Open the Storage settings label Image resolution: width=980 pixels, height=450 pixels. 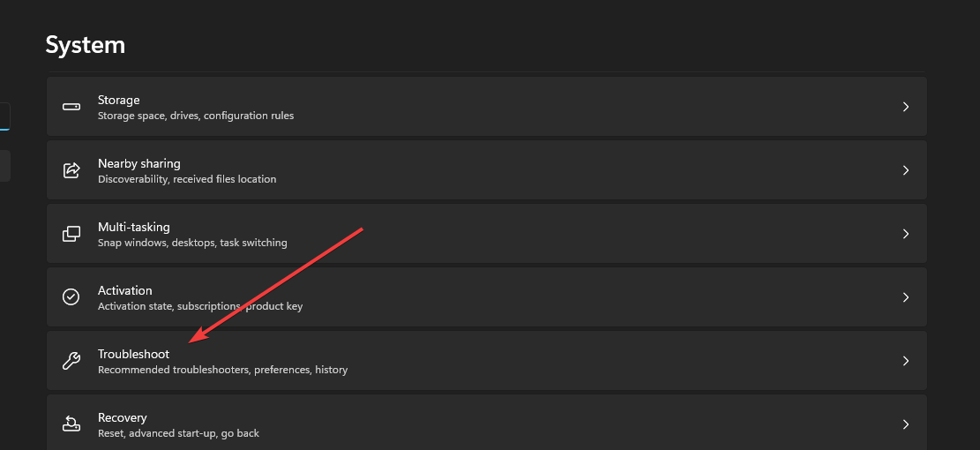point(119,100)
